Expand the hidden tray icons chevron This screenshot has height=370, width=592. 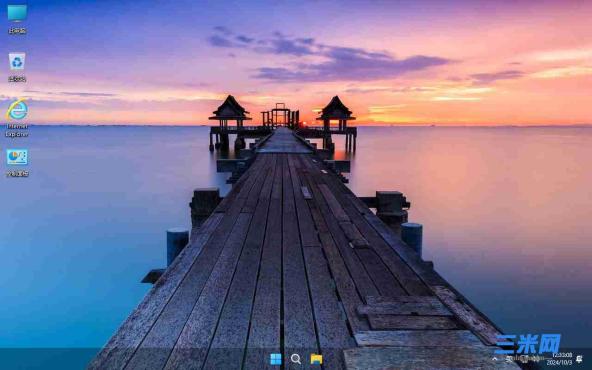click(x=495, y=359)
